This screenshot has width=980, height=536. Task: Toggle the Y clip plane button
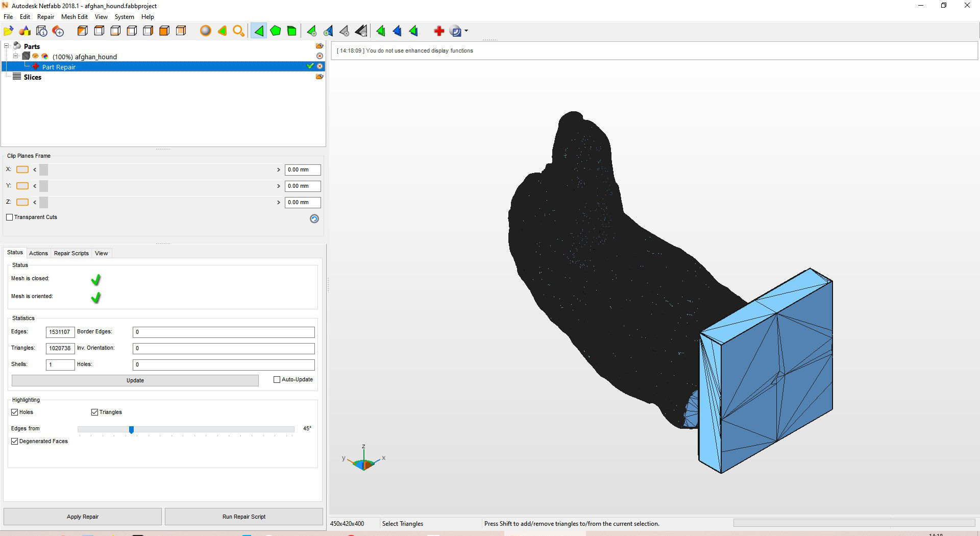click(x=22, y=186)
